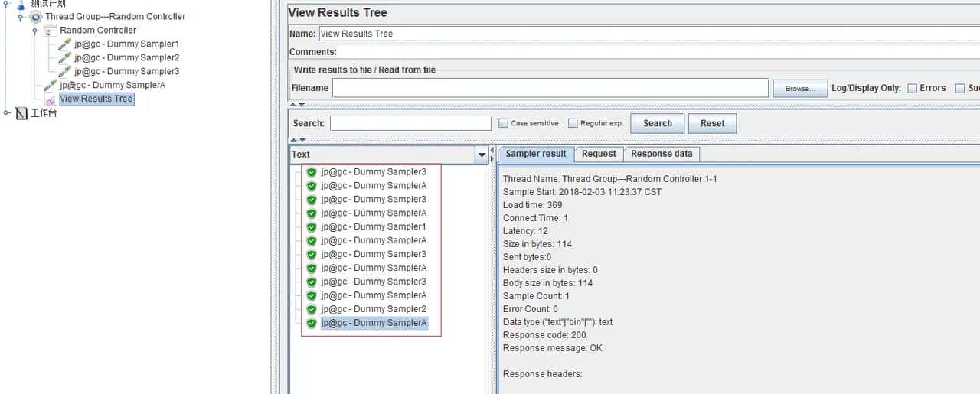Viewport: 980px width, 394px height.
Task: Click the Dummy Sampler1 pipette icon
Action: click(x=65, y=44)
